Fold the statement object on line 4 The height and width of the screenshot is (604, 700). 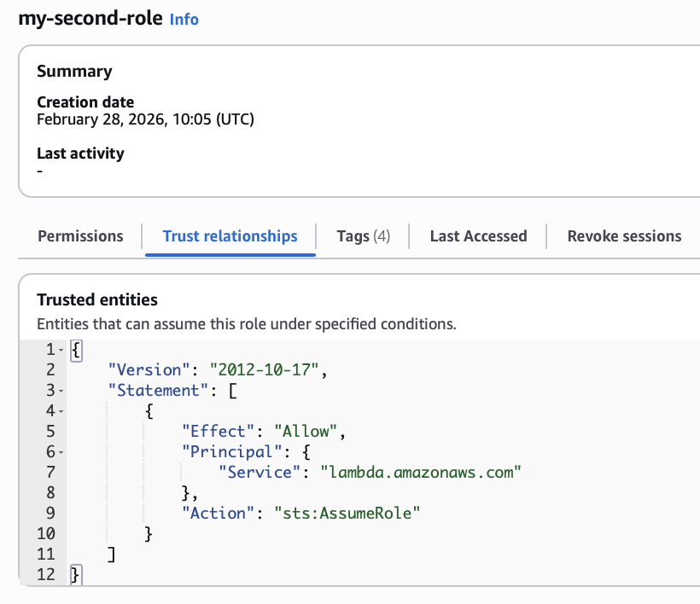click(61, 411)
